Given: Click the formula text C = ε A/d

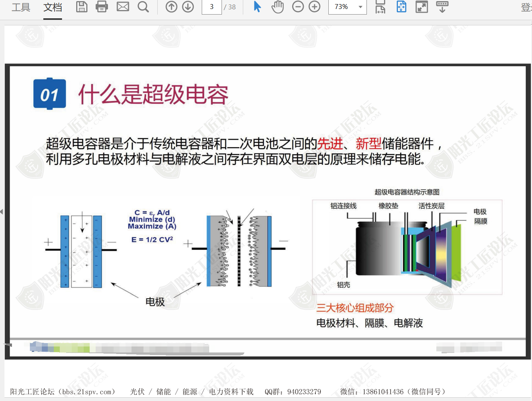Looking at the screenshot, I should (x=152, y=212).
